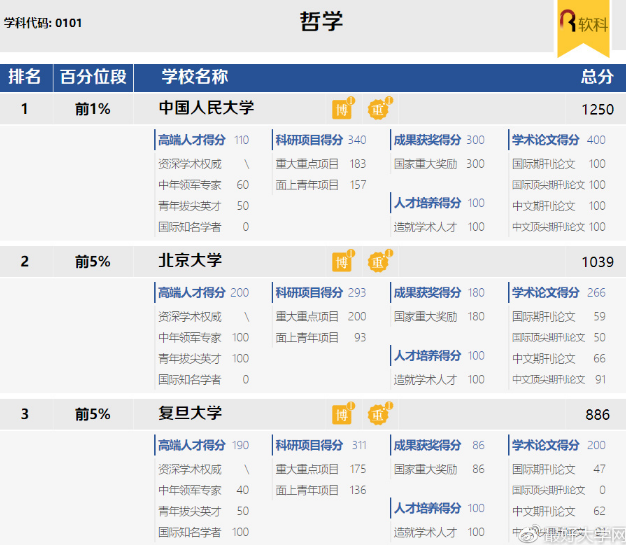The width and height of the screenshot is (626, 545).
Task: Click the 重 badge next to 复旦大学
Action: pos(379,414)
